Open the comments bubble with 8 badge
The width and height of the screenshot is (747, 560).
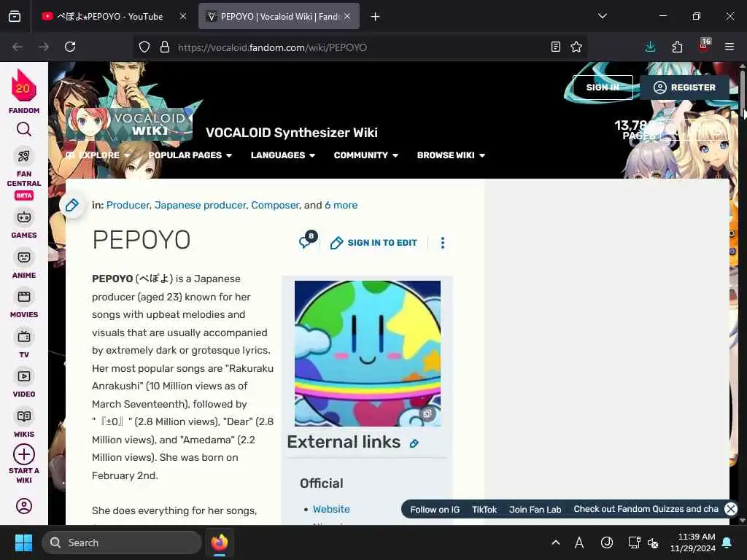307,241
